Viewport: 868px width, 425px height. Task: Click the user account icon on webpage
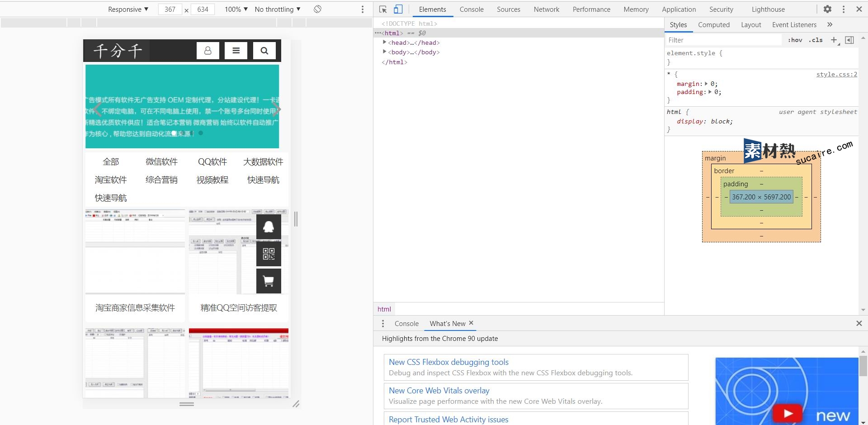tap(208, 51)
